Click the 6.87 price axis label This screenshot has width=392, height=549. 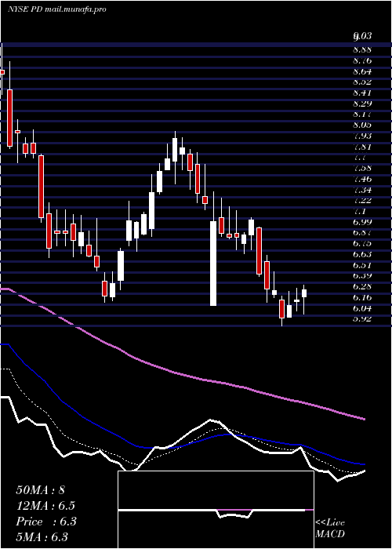(362, 232)
